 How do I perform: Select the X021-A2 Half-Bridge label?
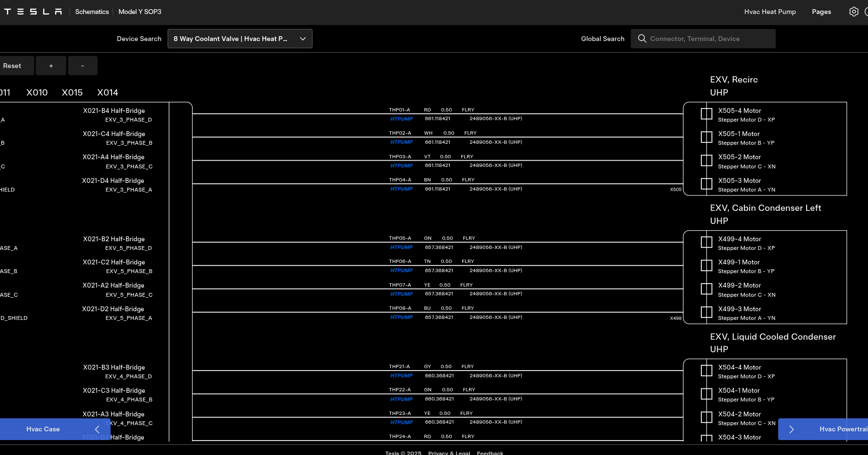coord(114,285)
